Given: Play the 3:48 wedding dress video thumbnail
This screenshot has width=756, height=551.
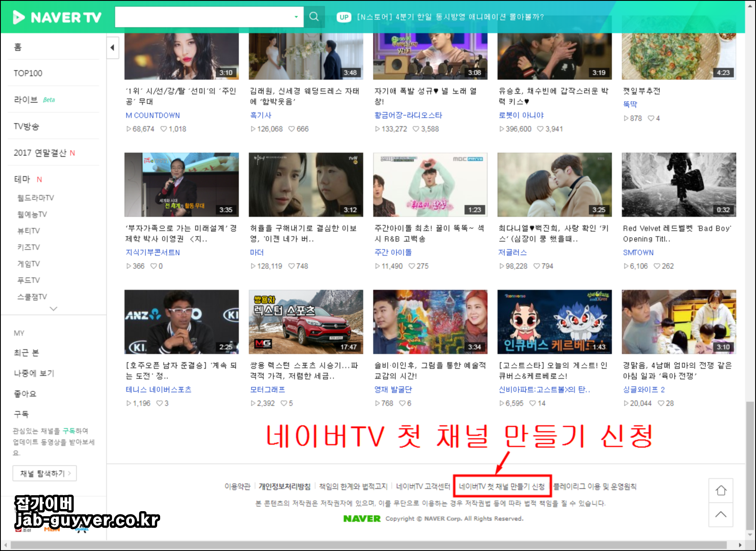Looking at the screenshot, I should (306, 56).
